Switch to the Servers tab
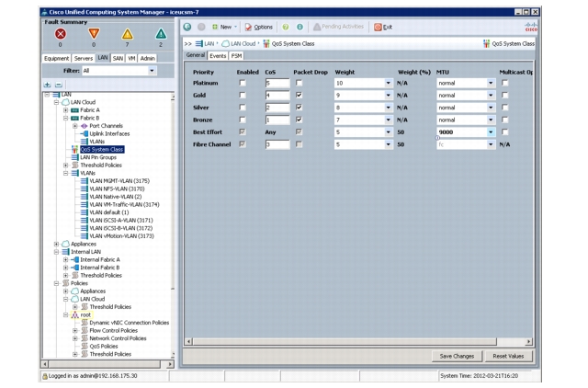Viewport: 588px width, 388px height. tap(84, 58)
